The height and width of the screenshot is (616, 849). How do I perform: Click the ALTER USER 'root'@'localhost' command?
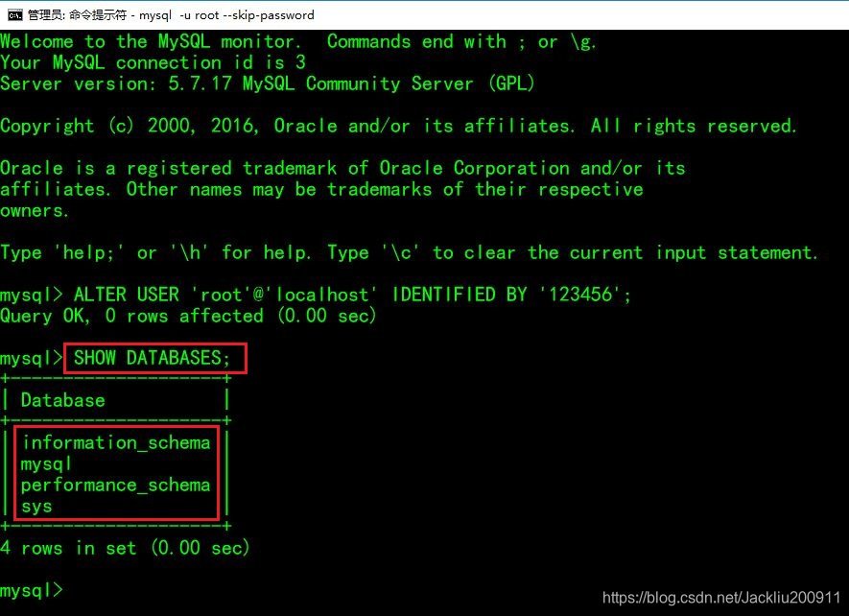352,295
